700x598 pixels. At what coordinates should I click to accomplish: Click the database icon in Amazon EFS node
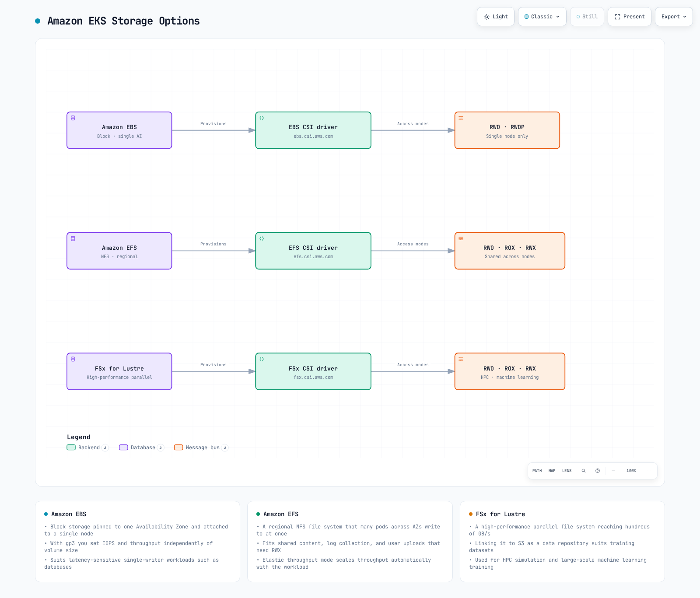pos(73,238)
